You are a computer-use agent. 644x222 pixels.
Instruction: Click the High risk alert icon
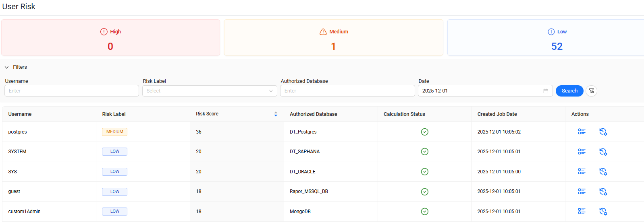tap(104, 32)
